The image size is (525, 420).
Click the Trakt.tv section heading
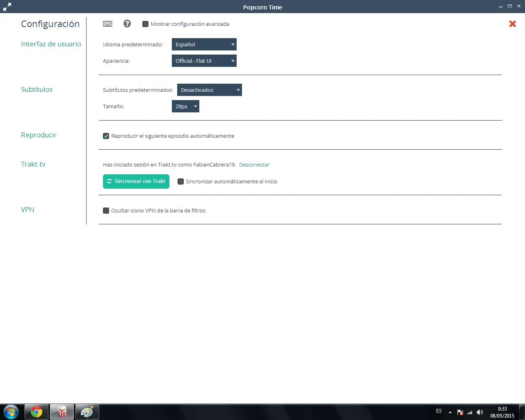tap(33, 164)
